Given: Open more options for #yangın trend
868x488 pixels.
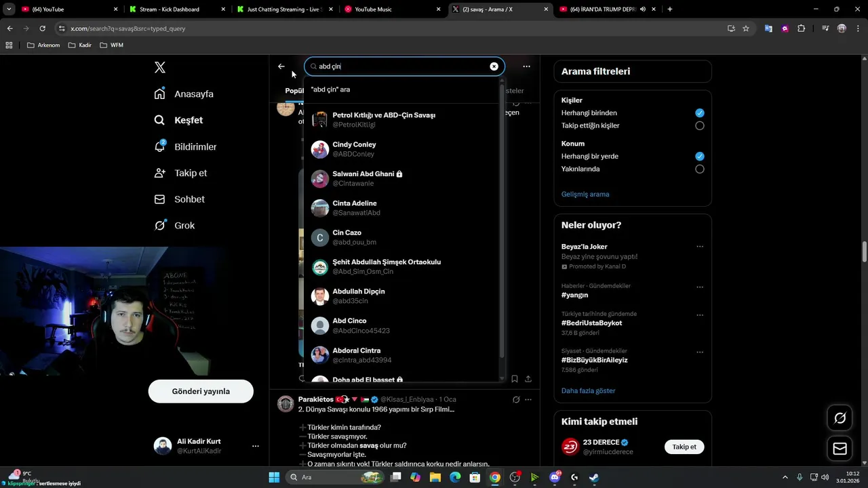Looking at the screenshot, I should 699,286.
